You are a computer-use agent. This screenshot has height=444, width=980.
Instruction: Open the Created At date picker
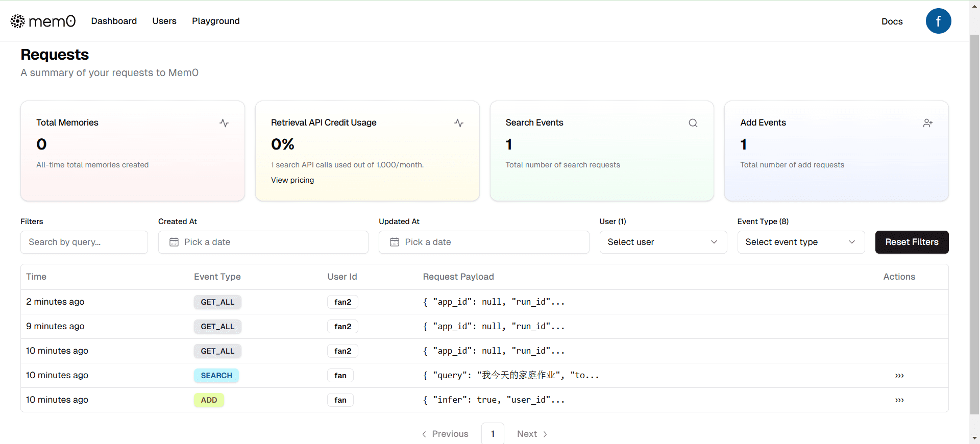(x=263, y=242)
